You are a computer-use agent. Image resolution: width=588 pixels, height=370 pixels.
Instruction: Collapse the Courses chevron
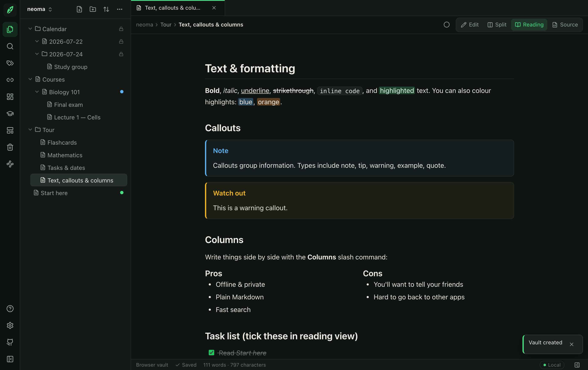30,79
